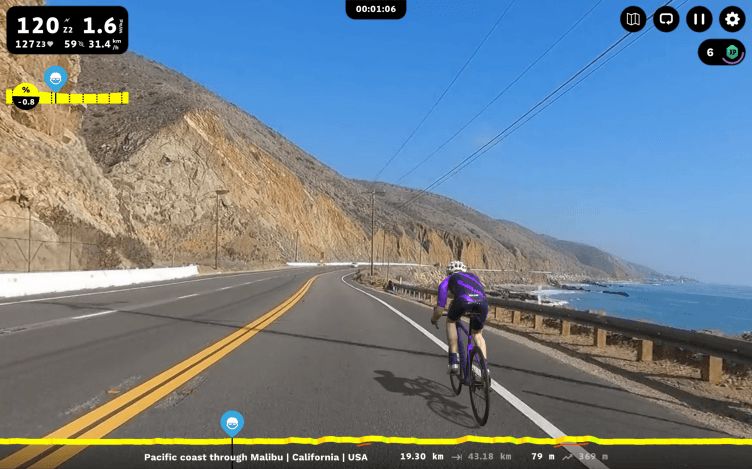Click the gradient percent -0.8 badge

point(26,96)
